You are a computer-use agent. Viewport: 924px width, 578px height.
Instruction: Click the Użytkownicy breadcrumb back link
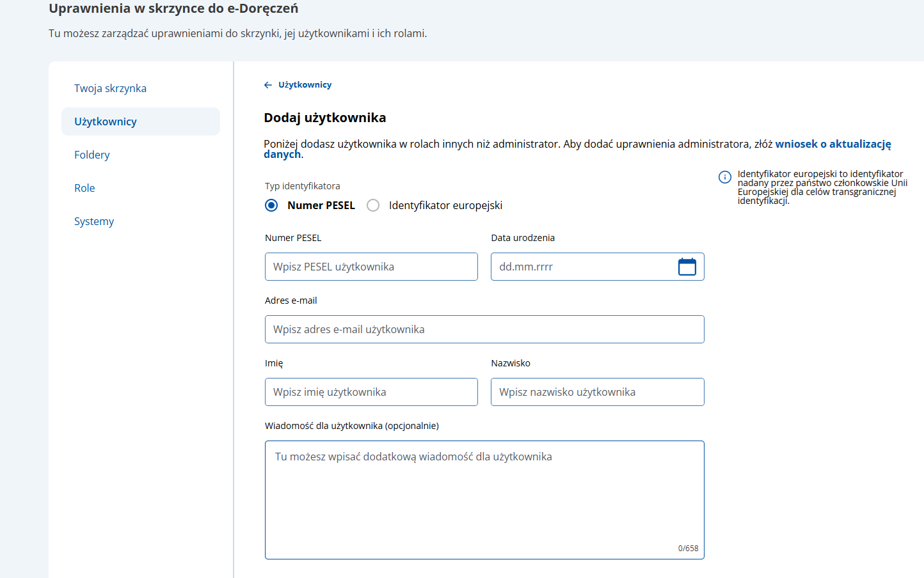(x=305, y=85)
